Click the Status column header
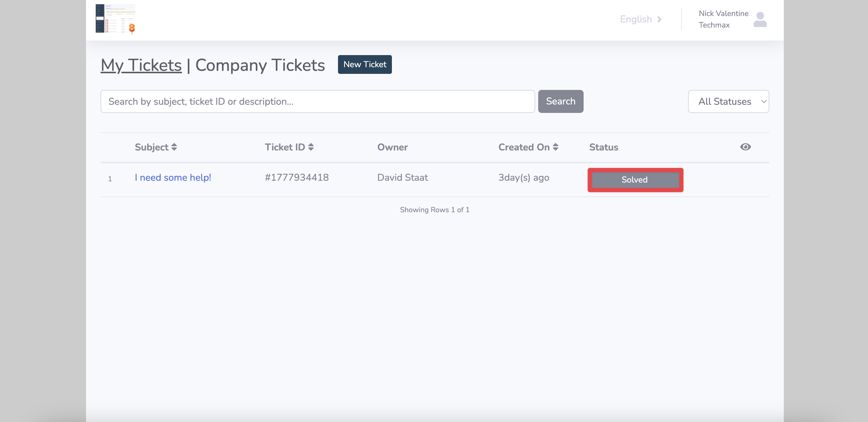This screenshot has height=422, width=868. coord(603,147)
